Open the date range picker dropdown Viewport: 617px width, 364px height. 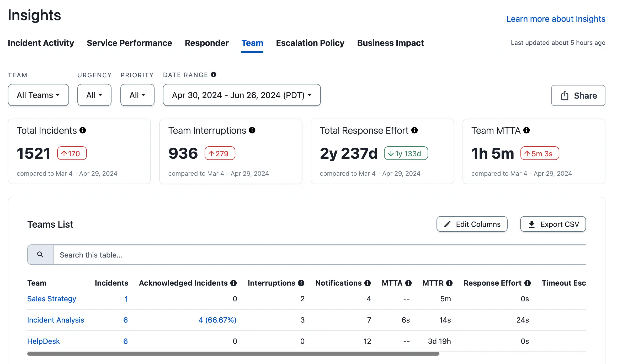pyautogui.click(x=242, y=95)
